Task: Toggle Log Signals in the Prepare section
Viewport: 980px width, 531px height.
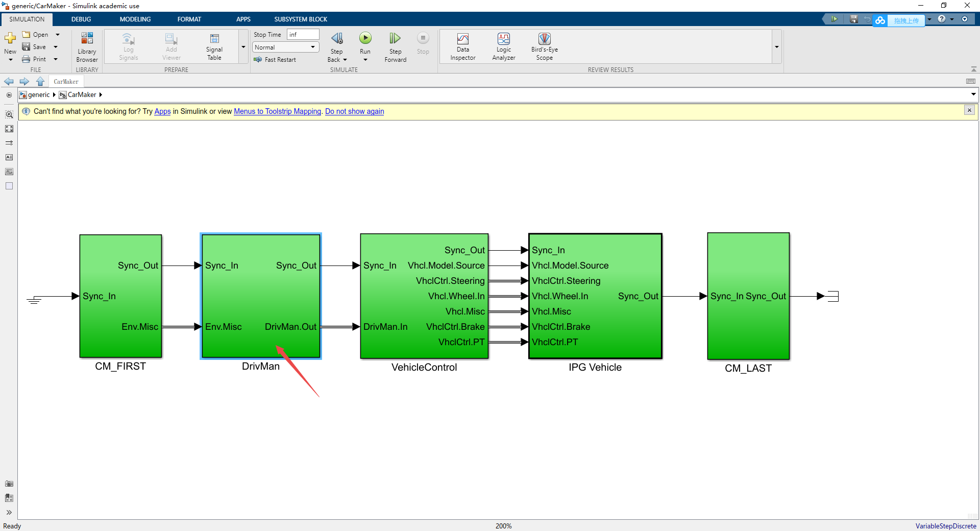Action: point(128,46)
